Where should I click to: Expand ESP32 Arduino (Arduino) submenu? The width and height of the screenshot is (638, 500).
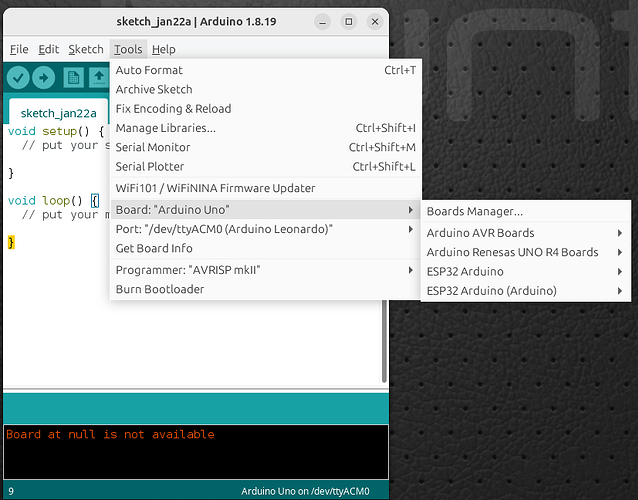click(x=526, y=290)
